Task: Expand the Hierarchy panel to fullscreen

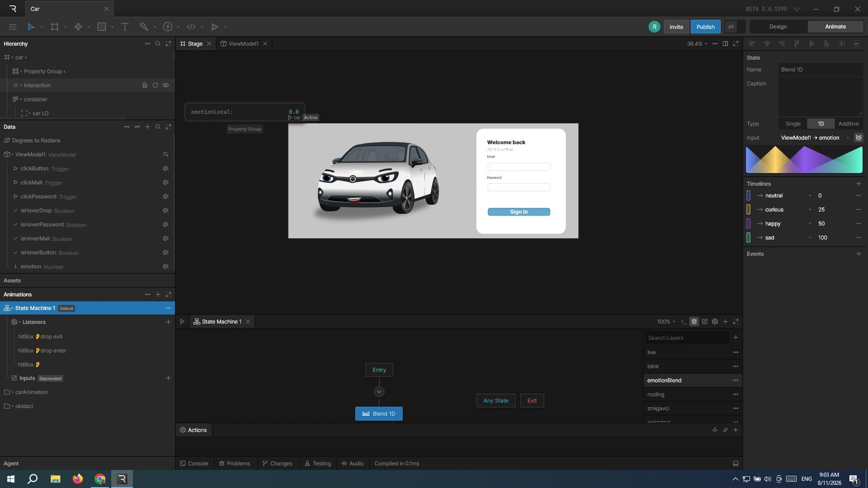Action: coord(168,44)
